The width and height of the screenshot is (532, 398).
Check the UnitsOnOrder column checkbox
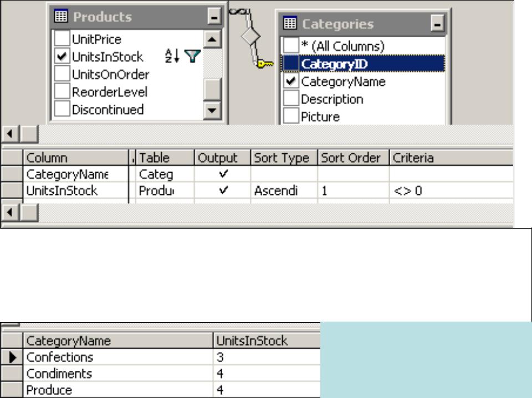tap(62, 74)
